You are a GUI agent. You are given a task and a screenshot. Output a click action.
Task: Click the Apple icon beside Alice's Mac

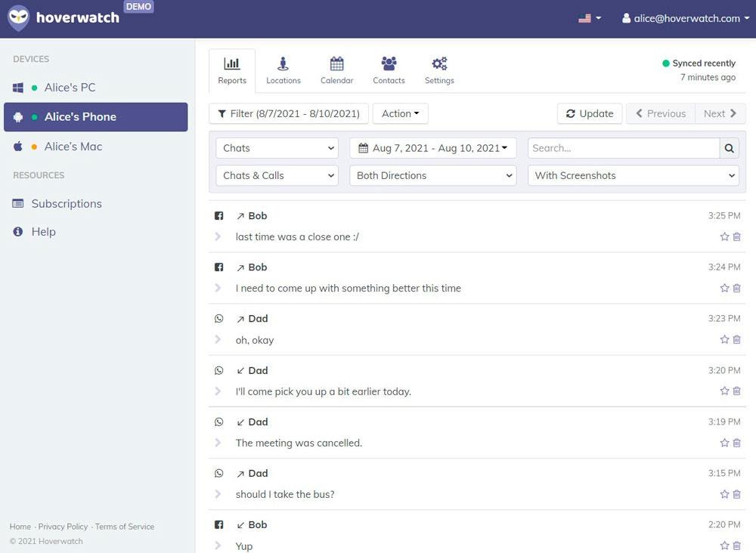[x=18, y=147]
